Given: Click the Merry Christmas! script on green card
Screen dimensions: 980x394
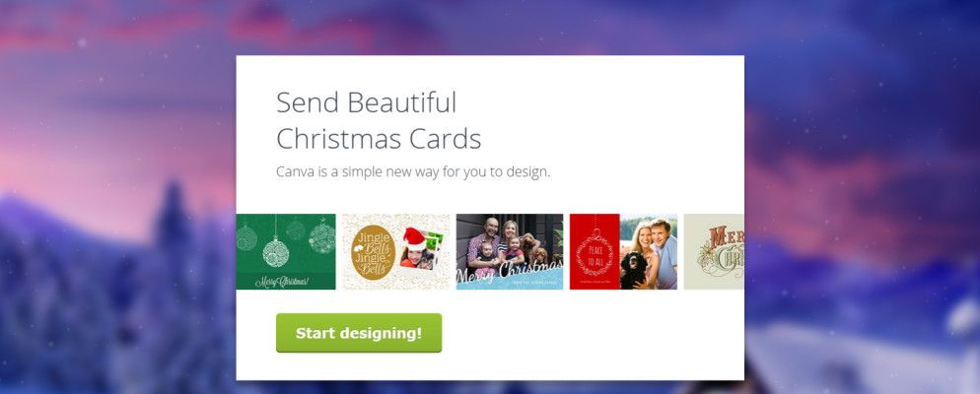Looking at the screenshot, I should pyautogui.click(x=281, y=283).
